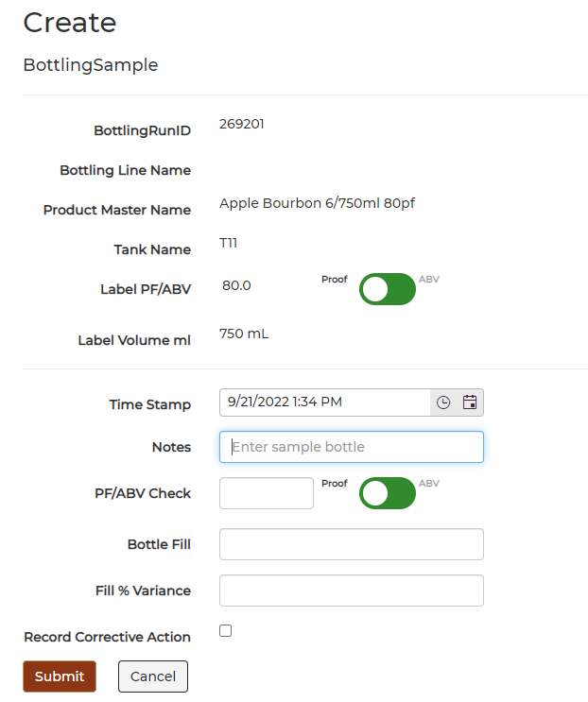Viewport: 588px width, 702px height.
Task: Select the PF/ABV Check value box
Action: [x=267, y=493]
